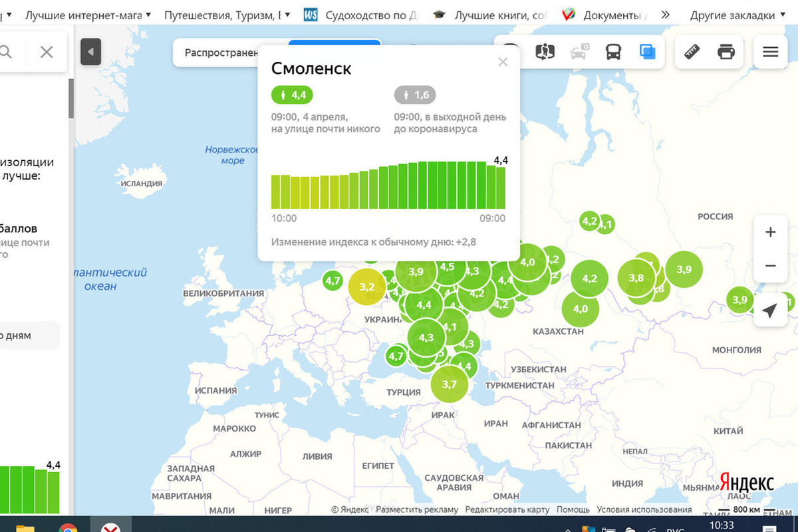Image resolution: width=798 pixels, height=532 pixels.
Task: Open street panoramas icon in toolbar
Action: coord(545,52)
